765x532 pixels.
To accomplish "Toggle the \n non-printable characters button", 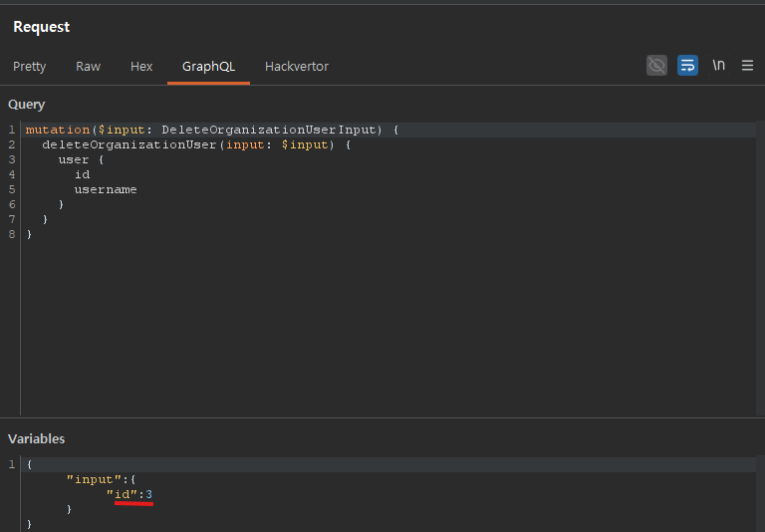I will (x=718, y=66).
